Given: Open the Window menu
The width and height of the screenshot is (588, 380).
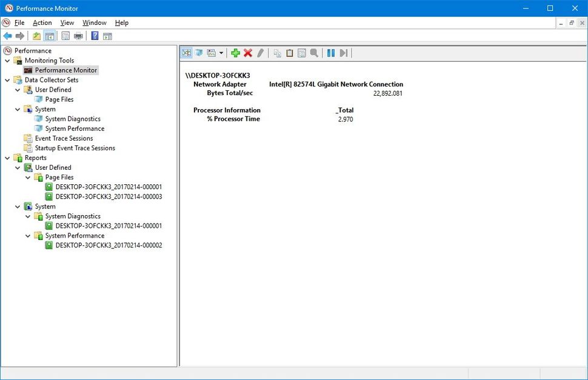Looking at the screenshot, I should (94, 22).
